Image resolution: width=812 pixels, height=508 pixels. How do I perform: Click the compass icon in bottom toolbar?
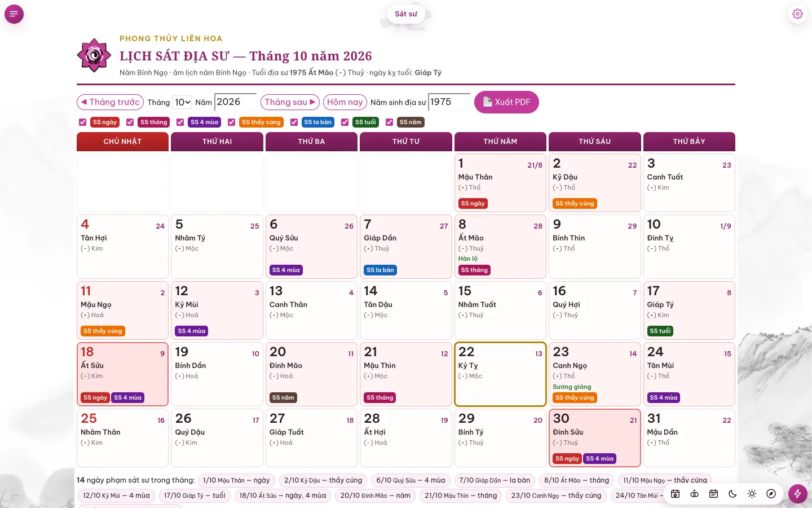click(x=771, y=494)
